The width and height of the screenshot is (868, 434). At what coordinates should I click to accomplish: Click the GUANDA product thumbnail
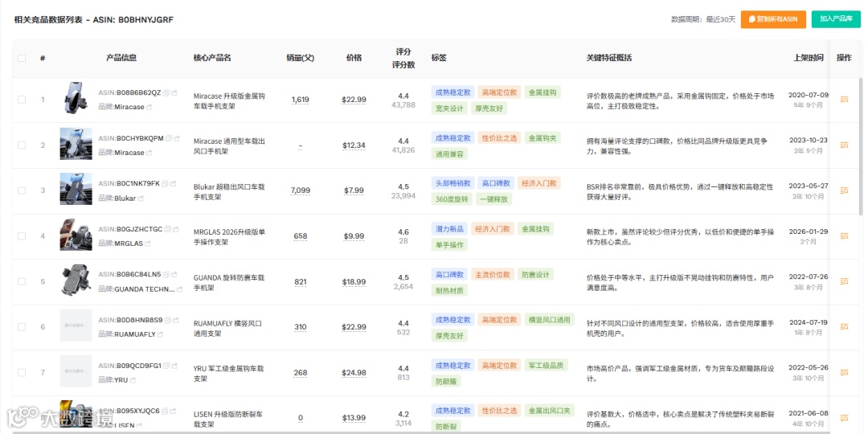(76, 280)
